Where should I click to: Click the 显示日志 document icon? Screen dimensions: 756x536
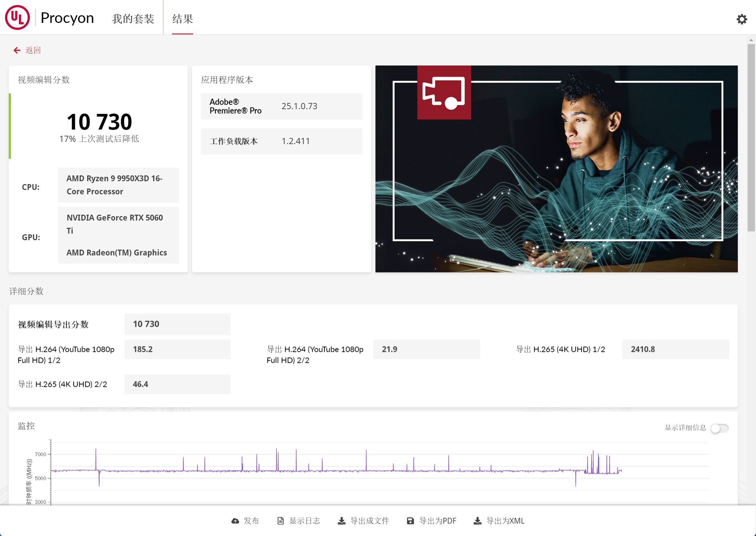(280, 521)
